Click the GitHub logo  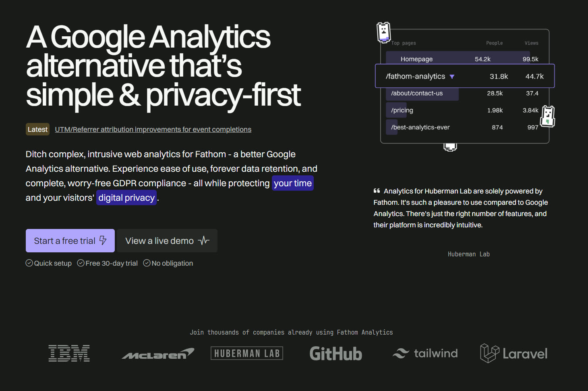(x=335, y=354)
